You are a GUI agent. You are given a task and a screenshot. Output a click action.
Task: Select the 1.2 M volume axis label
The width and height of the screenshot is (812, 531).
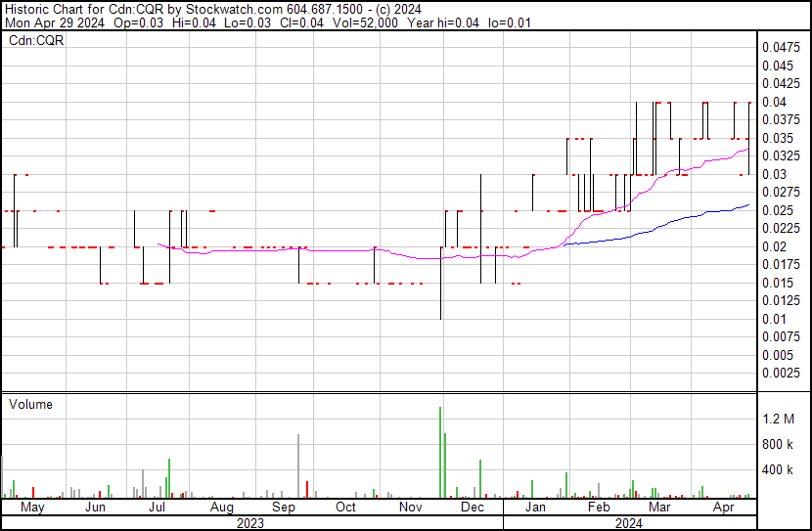pyautogui.click(x=779, y=420)
